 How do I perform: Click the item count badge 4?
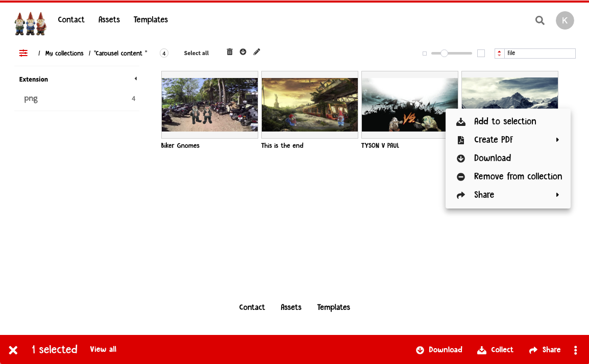point(164,54)
